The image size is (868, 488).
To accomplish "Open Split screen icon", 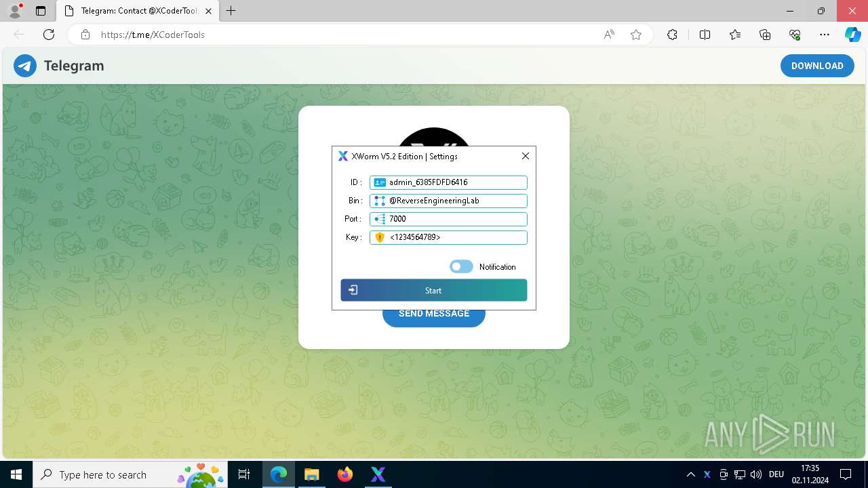I will (x=705, y=35).
